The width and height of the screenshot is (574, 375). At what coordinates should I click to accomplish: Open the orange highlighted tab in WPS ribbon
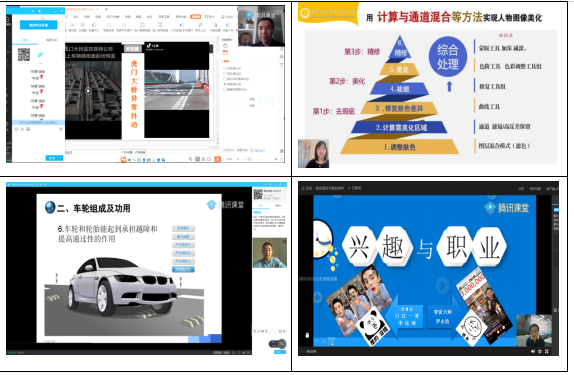click(196, 17)
